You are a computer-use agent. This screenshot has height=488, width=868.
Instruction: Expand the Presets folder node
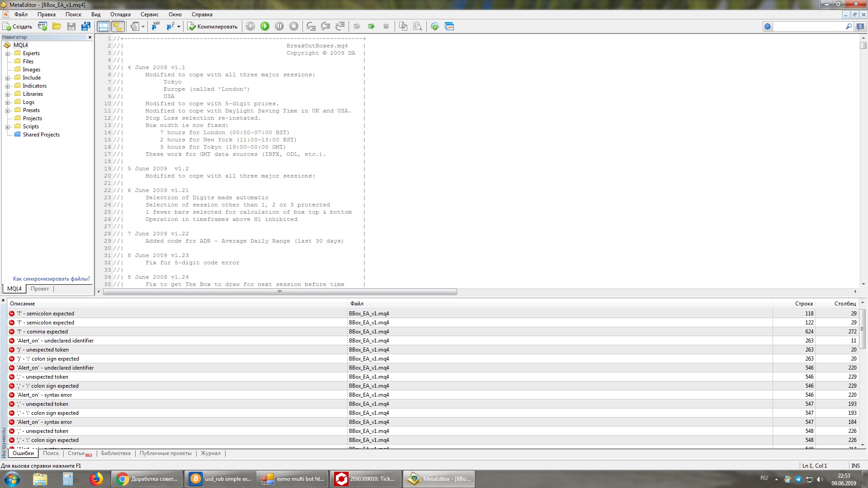click(7, 110)
